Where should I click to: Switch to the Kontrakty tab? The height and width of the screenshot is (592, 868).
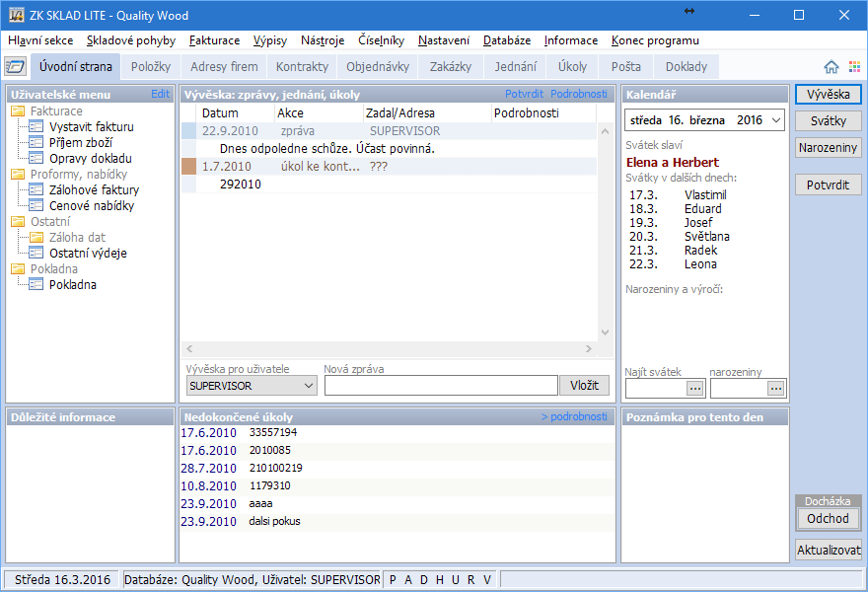[x=302, y=66]
